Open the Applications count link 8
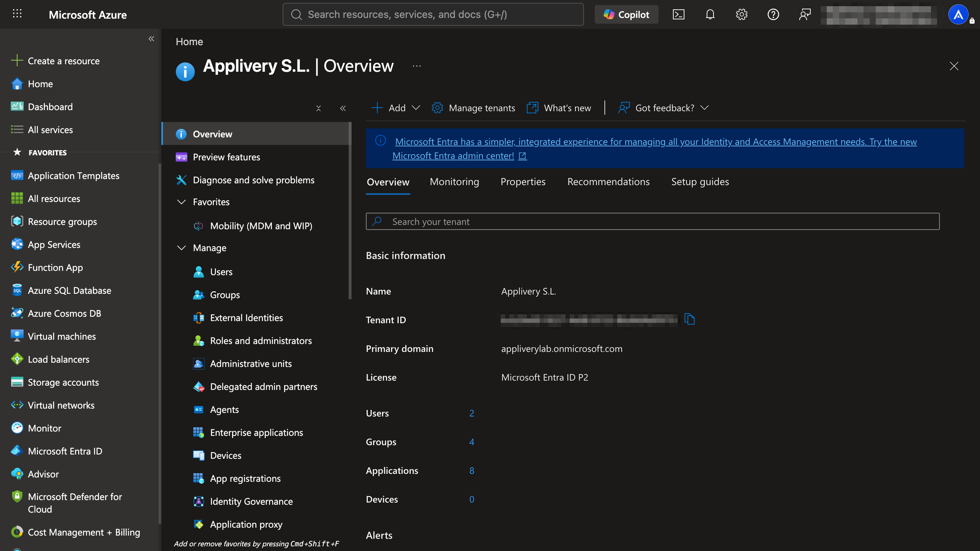Screen dimensions: 980x551 [x=472, y=470]
